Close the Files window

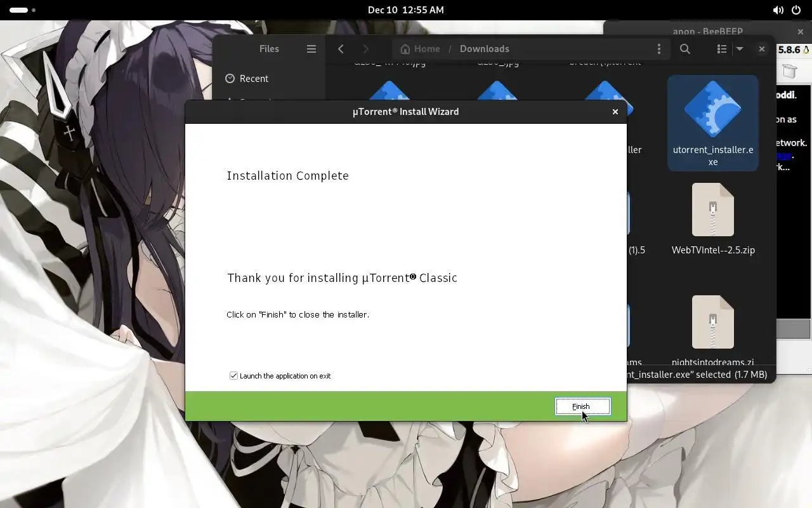(762, 49)
